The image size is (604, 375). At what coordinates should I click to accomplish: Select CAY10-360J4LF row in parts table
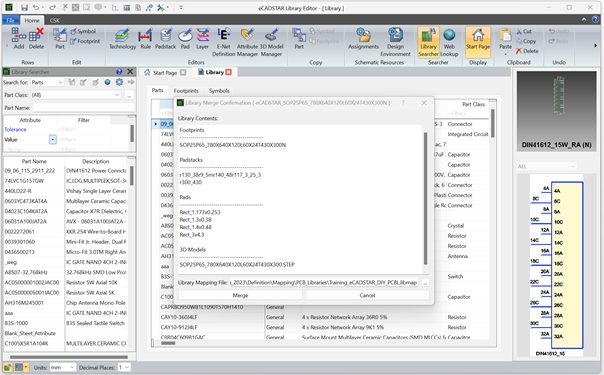pos(324,317)
